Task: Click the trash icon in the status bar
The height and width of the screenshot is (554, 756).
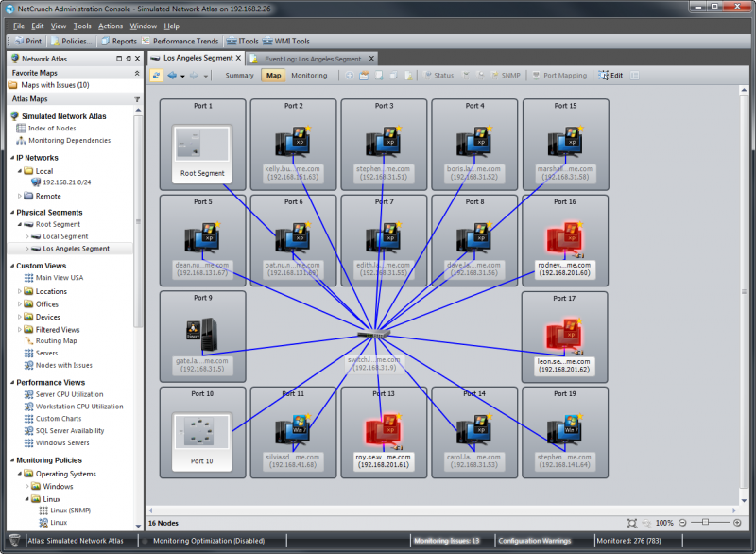Action: click(x=14, y=541)
